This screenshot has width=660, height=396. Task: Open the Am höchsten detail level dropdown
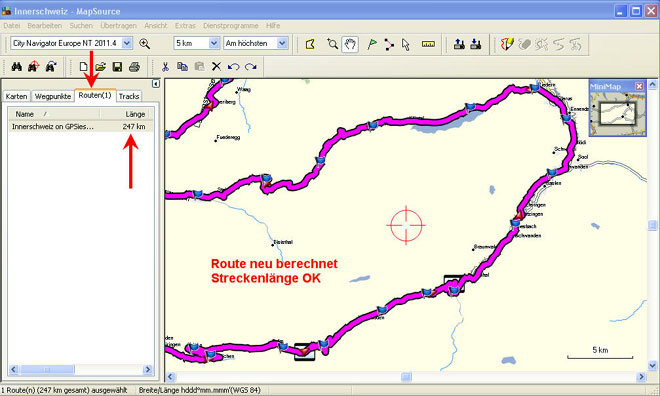282,43
